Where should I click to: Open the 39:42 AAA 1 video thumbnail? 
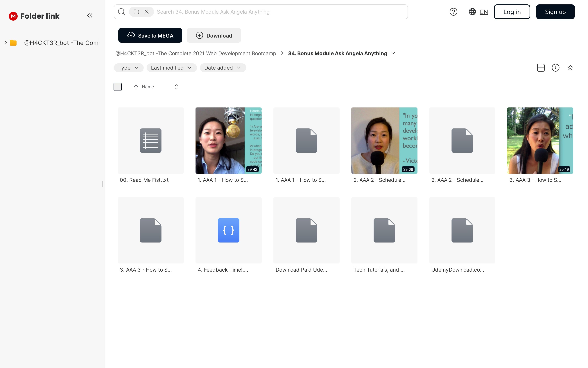coord(228,140)
